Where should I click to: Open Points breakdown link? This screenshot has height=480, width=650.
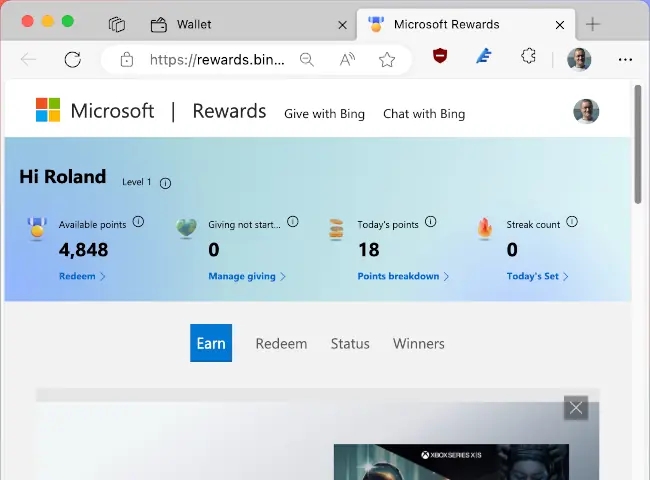coord(403,276)
